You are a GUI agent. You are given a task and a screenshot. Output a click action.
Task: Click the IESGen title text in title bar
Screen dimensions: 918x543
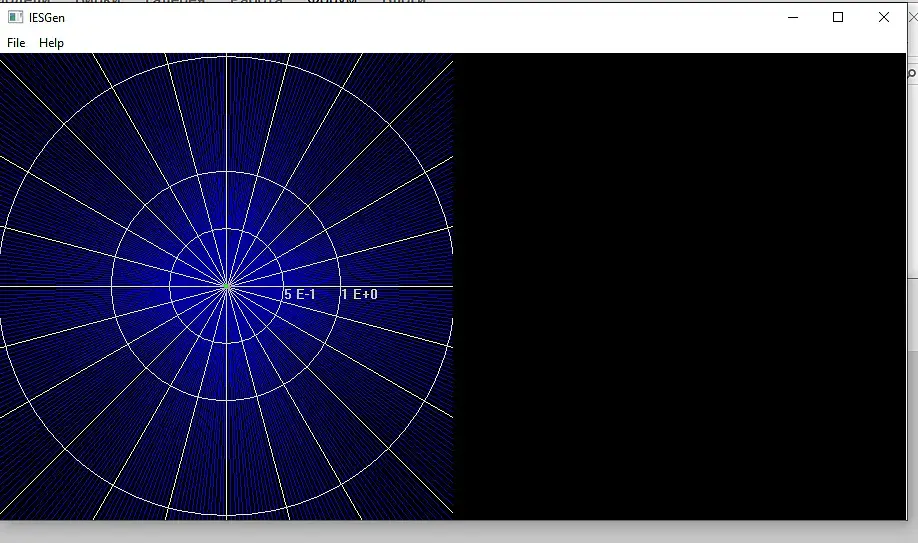click(x=47, y=18)
